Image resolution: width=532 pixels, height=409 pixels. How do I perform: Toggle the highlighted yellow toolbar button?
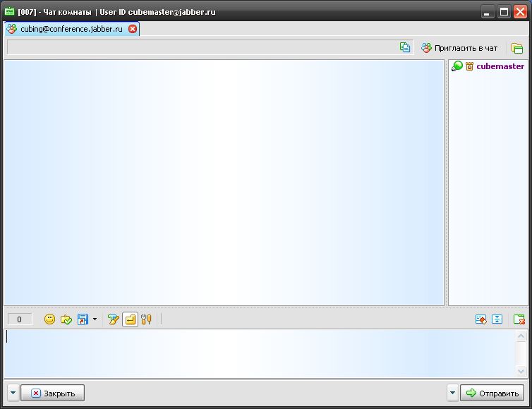[130, 319]
